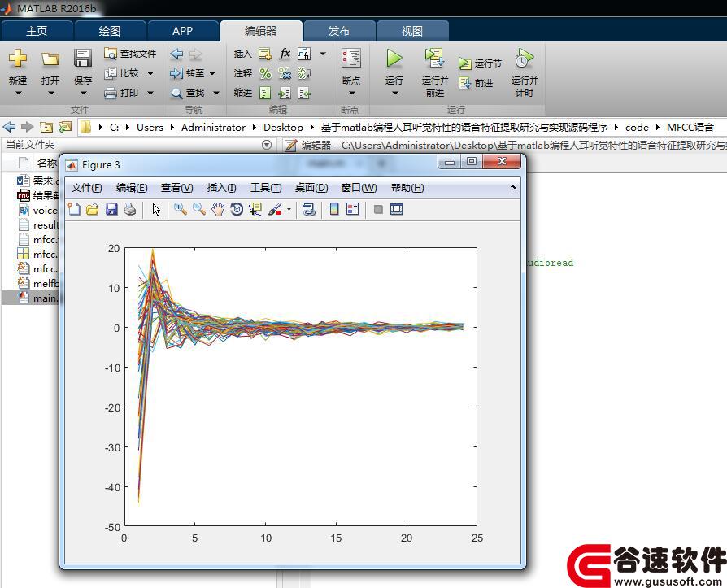Insert a colorbar in Figure 3
Viewport: 727px width, 588px height.
[334, 209]
